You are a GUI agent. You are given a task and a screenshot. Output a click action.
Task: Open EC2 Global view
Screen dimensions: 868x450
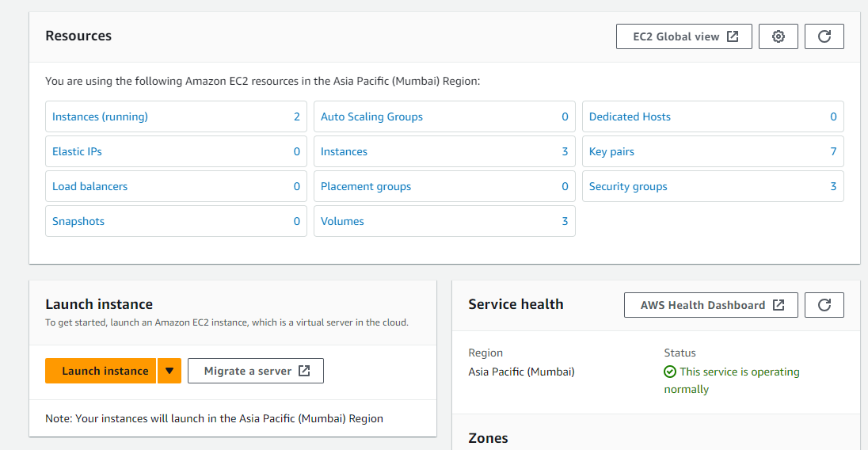pos(683,36)
